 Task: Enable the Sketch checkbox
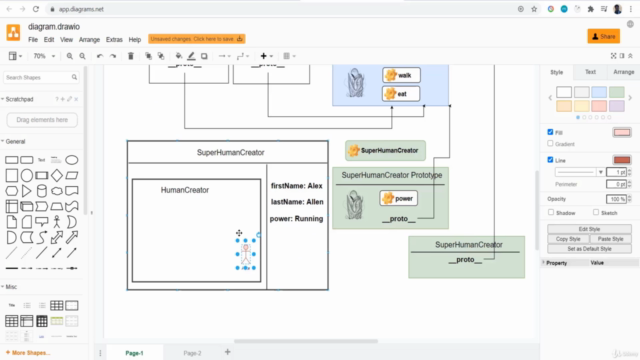click(596, 212)
